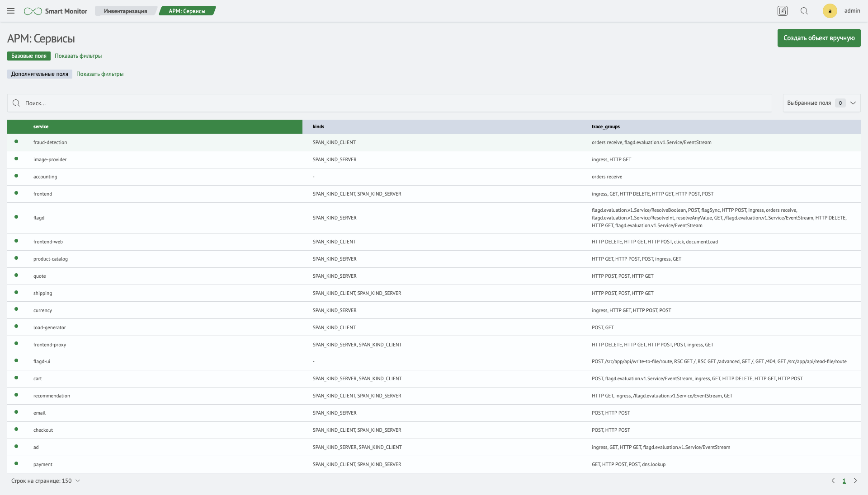Show filters for Дополнительные поля
Image resolution: width=868 pixels, height=495 pixels.
tap(100, 74)
